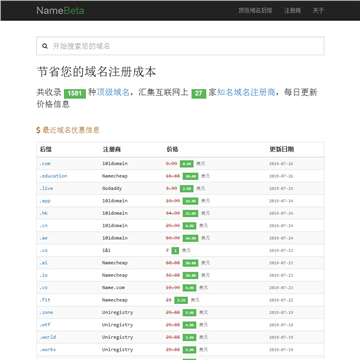Click Namecheap in the .io row
This screenshot has width=360, height=360.
click(x=115, y=275)
